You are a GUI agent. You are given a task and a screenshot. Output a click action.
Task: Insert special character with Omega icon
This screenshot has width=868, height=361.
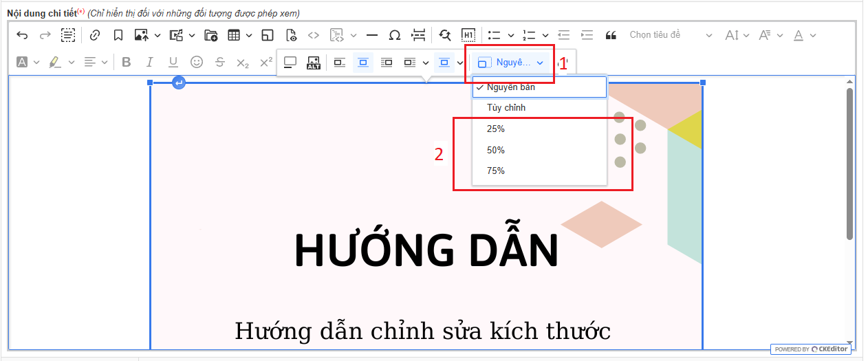click(x=395, y=35)
